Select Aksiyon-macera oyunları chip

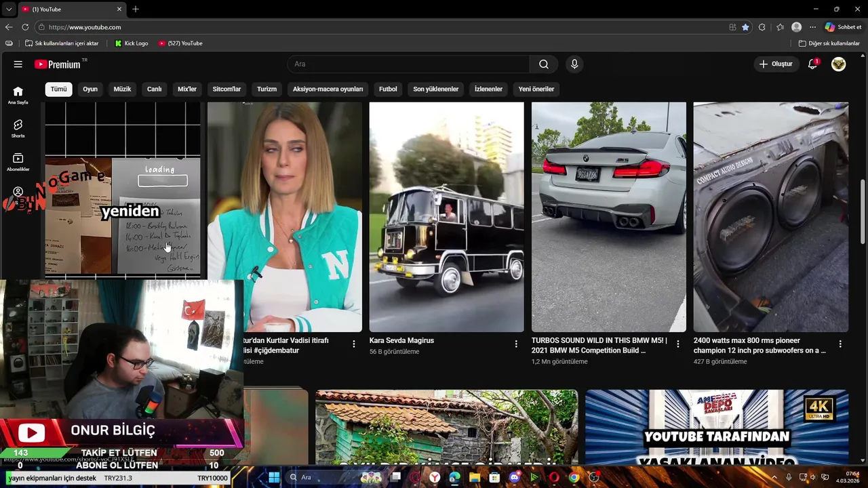(328, 89)
